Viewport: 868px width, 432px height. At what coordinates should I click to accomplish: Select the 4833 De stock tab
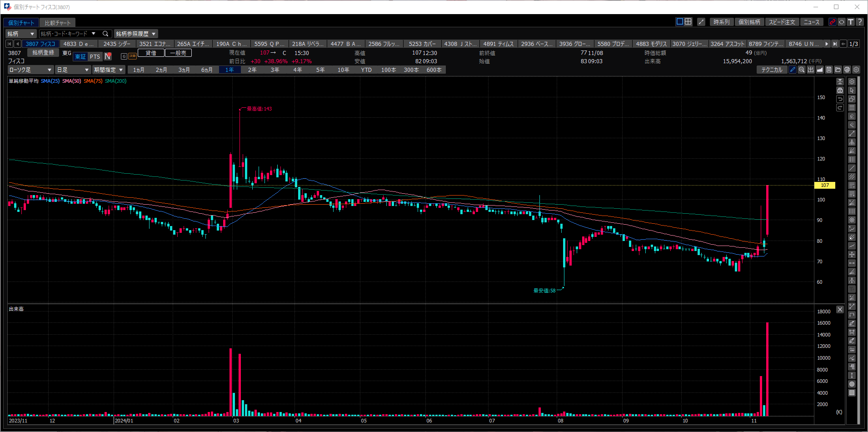pyautogui.click(x=79, y=44)
